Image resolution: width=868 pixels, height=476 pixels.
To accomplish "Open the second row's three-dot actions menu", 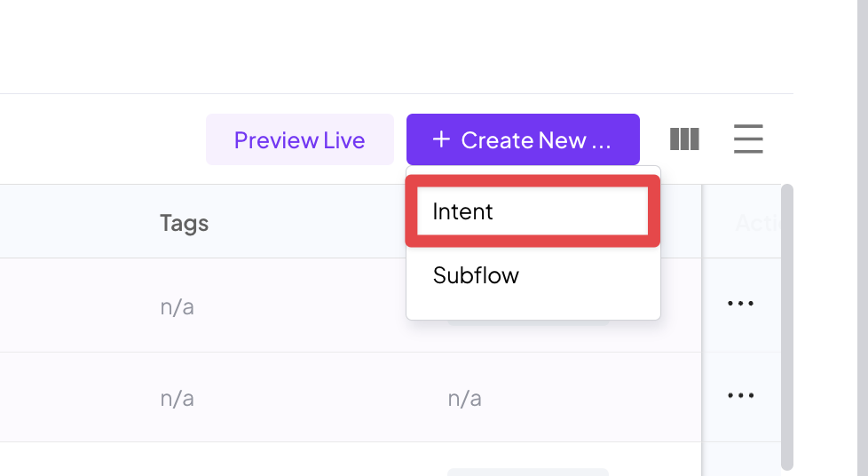I will pos(740,395).
